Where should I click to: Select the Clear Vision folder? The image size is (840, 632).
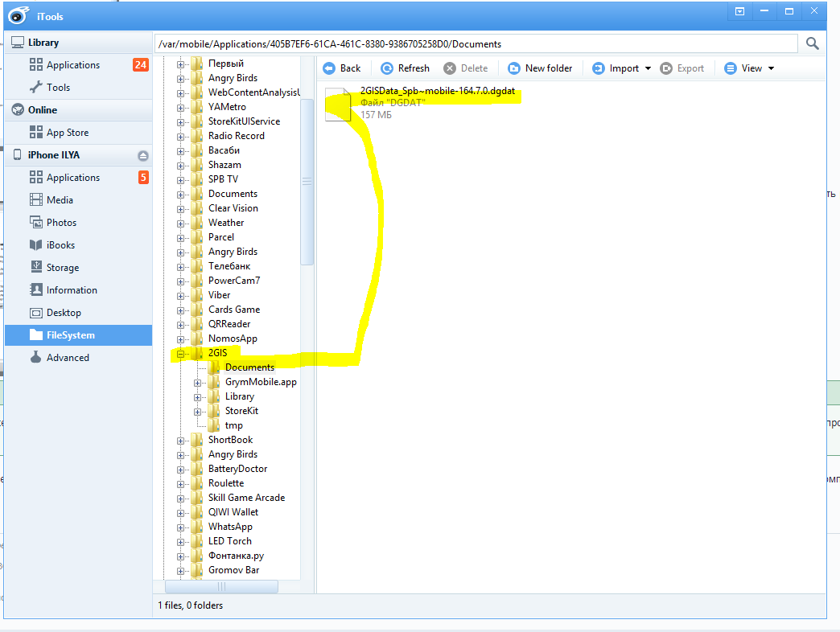coord(233,207)
